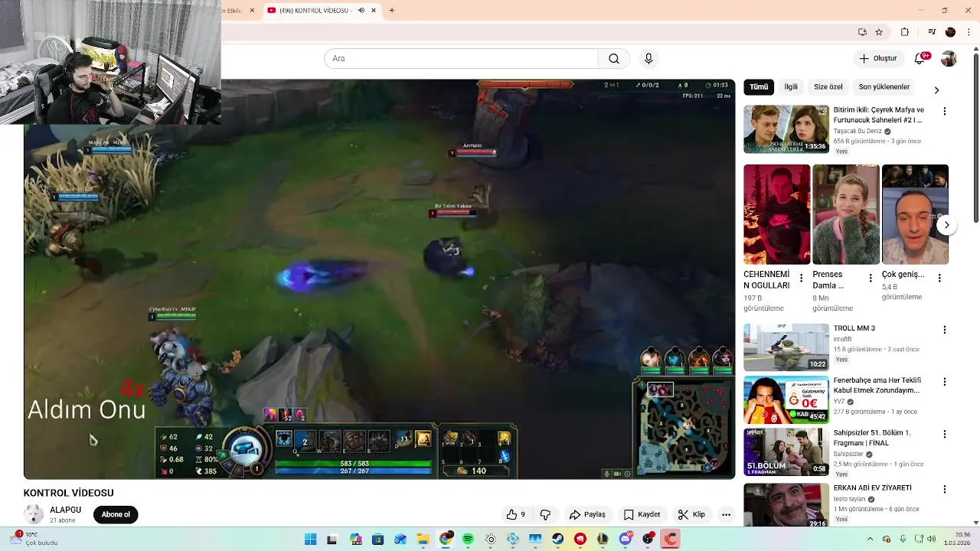Open Bitirim ikili video thumbnail
This screenshot has height=551, width=980.
(786, 129)
